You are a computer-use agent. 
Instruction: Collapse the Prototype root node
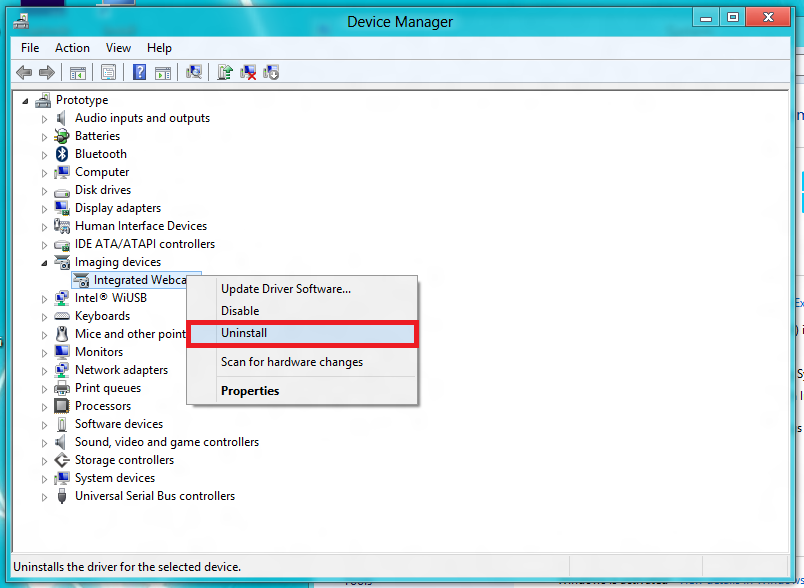pyautogui.click(x=25, y=101)
